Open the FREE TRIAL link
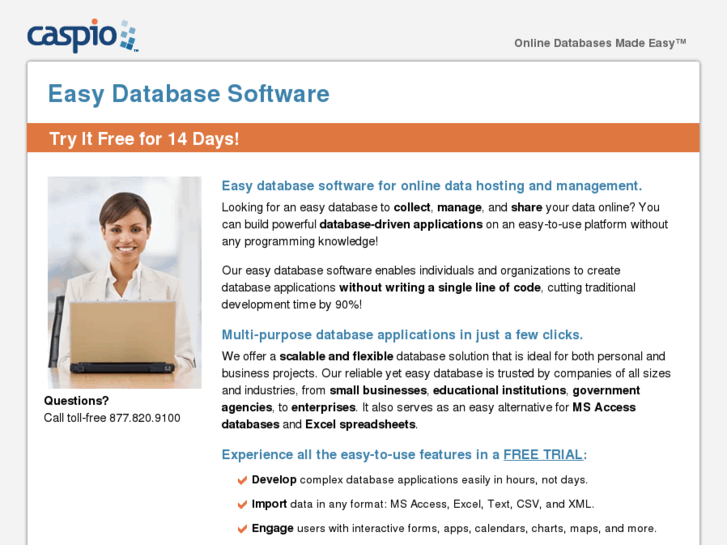 [x=543, y=455]
